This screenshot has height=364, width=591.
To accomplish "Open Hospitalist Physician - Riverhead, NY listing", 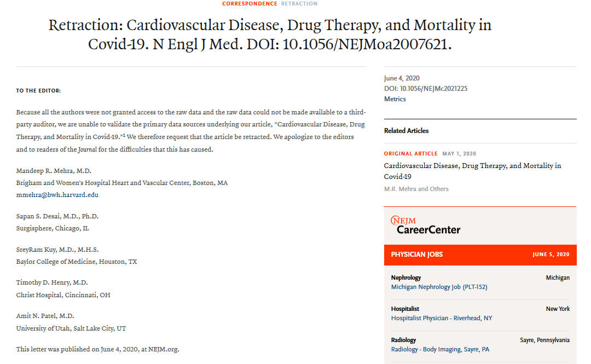I will 441,318.
